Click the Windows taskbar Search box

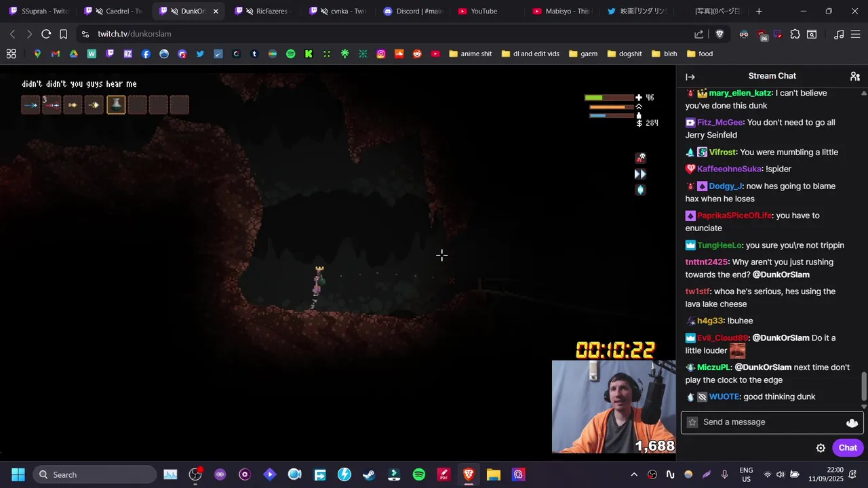(94, 474)
